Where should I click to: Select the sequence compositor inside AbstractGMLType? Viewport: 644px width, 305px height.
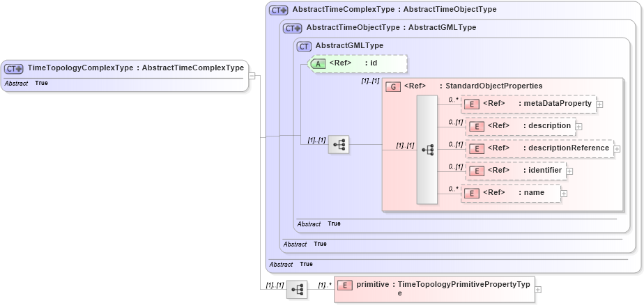click(339, 145)
